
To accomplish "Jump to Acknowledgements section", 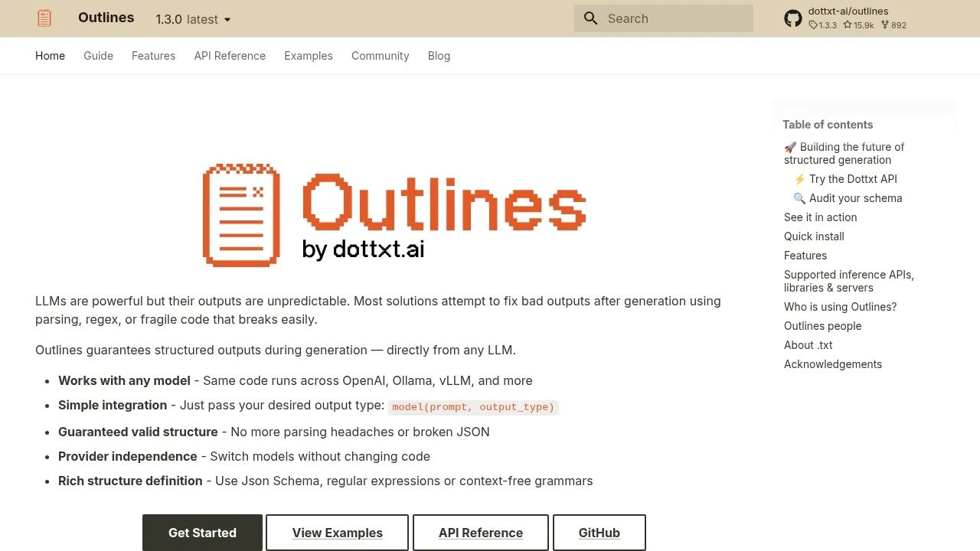I will coord(833,364).
